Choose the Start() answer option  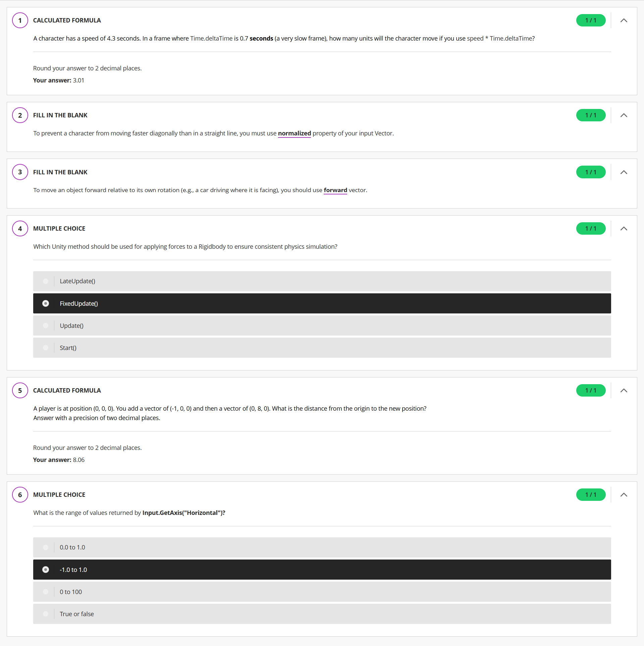(x=46, y=348)
